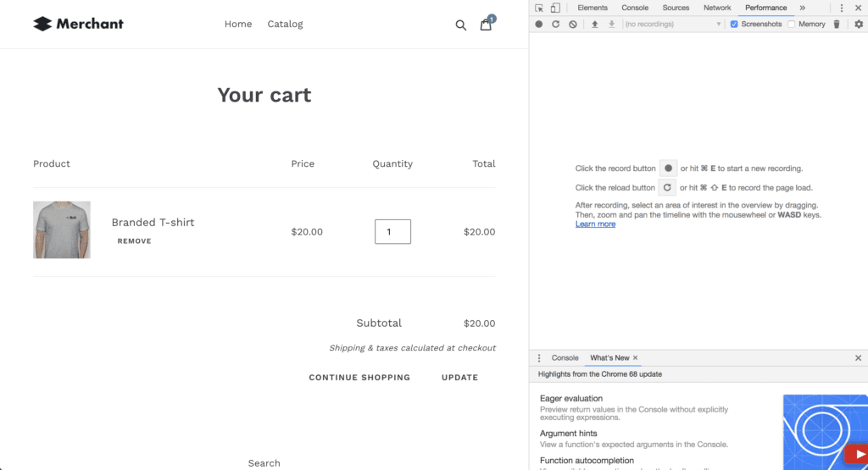Remove the Branded T-shirt from cart
The image size is (868, 470).
coord(135,241)
